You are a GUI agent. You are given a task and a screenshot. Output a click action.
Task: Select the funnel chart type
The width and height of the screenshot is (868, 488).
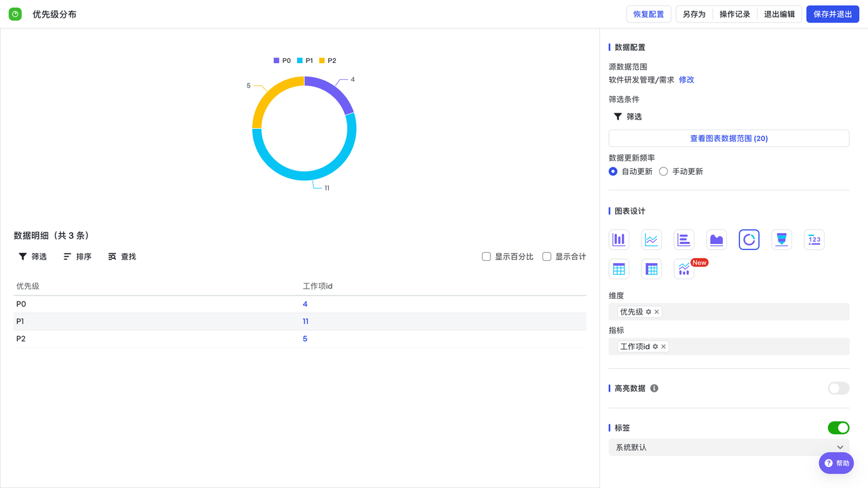[781, 239]
